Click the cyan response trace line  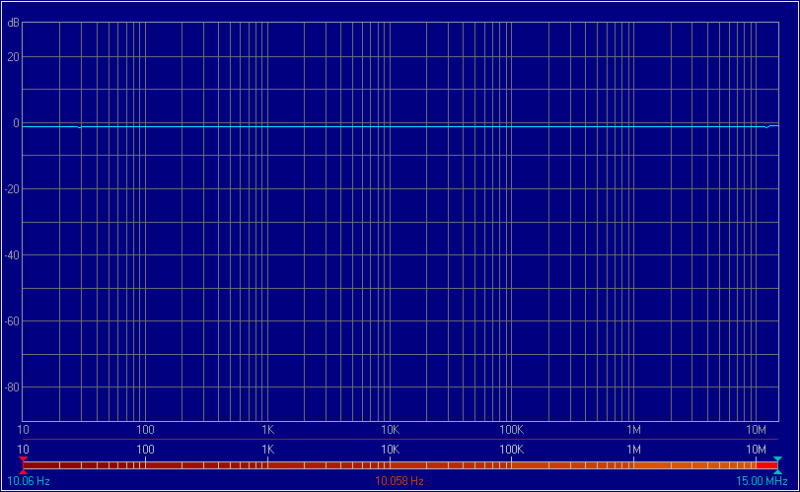(x=400, y=126)
